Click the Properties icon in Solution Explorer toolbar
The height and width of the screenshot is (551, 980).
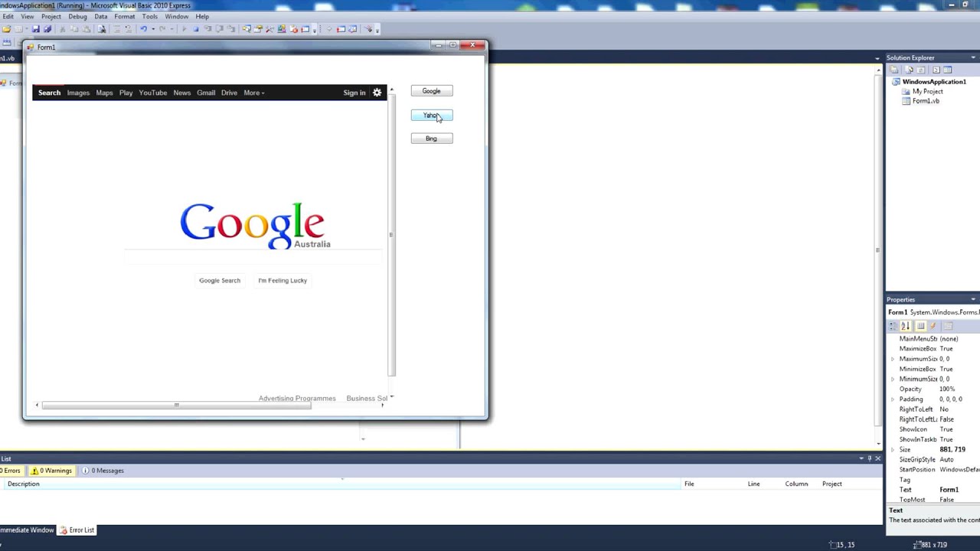click(x=894, y=70)
